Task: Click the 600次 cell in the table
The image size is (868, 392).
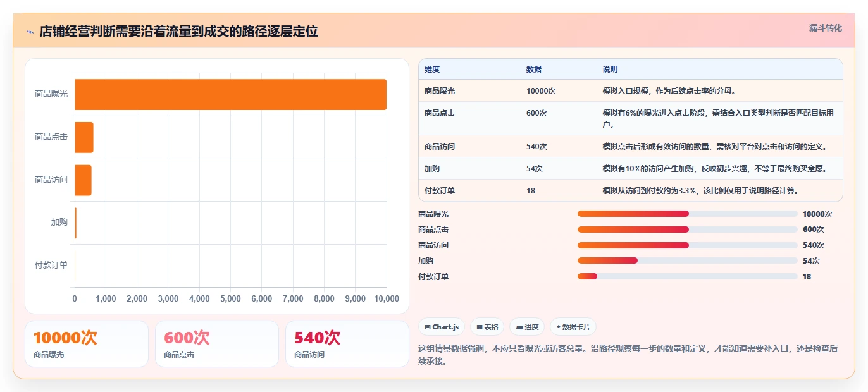Action: pyautogui.click(x=536, y=113)
